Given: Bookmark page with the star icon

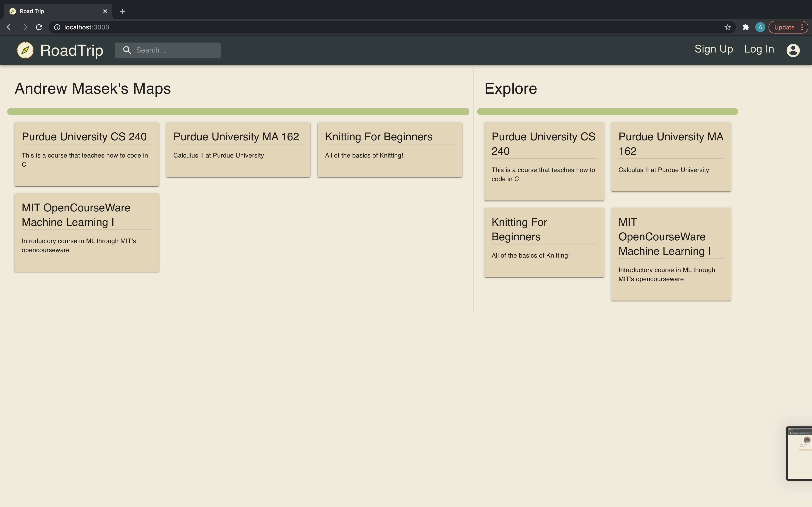Looking at the screenshot, I should (x=727, y=27).
